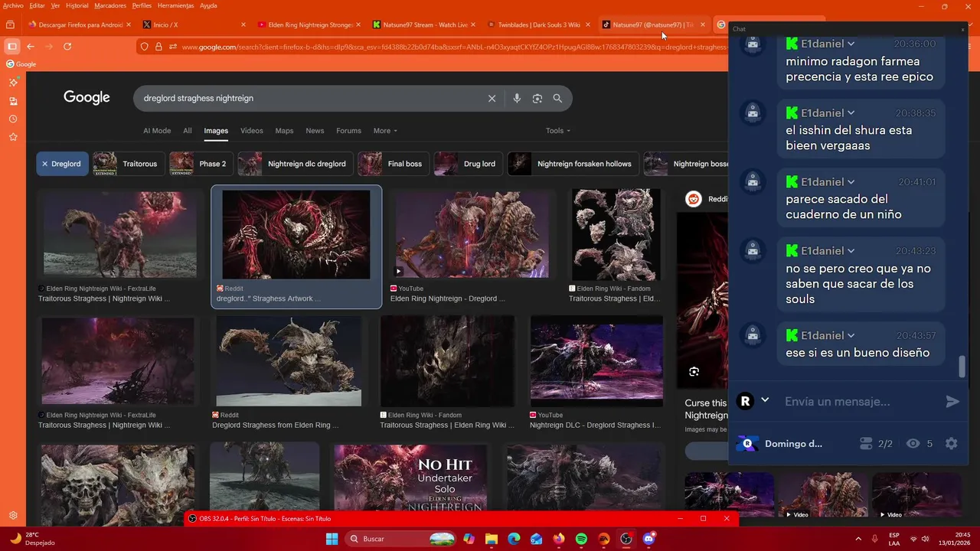
Task: Start voice search with microphone icon
Action: pyautogui.click(x=517, y=98)
